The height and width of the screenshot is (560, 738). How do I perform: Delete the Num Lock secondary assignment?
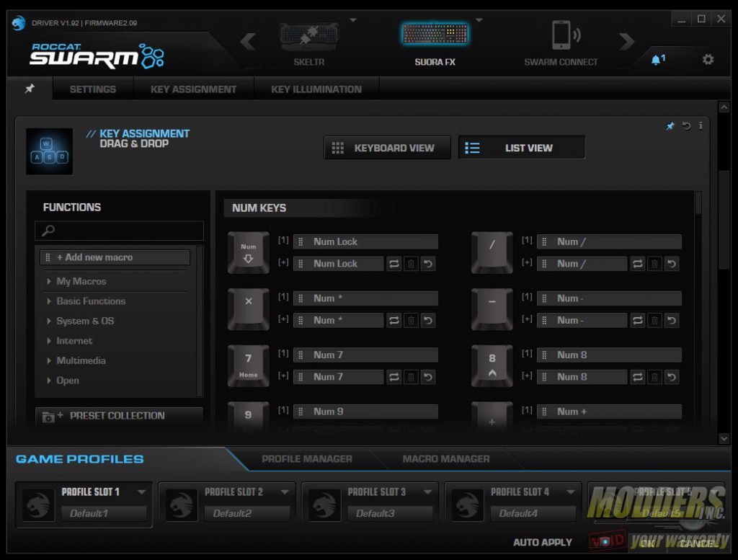[x=411, y=264]
